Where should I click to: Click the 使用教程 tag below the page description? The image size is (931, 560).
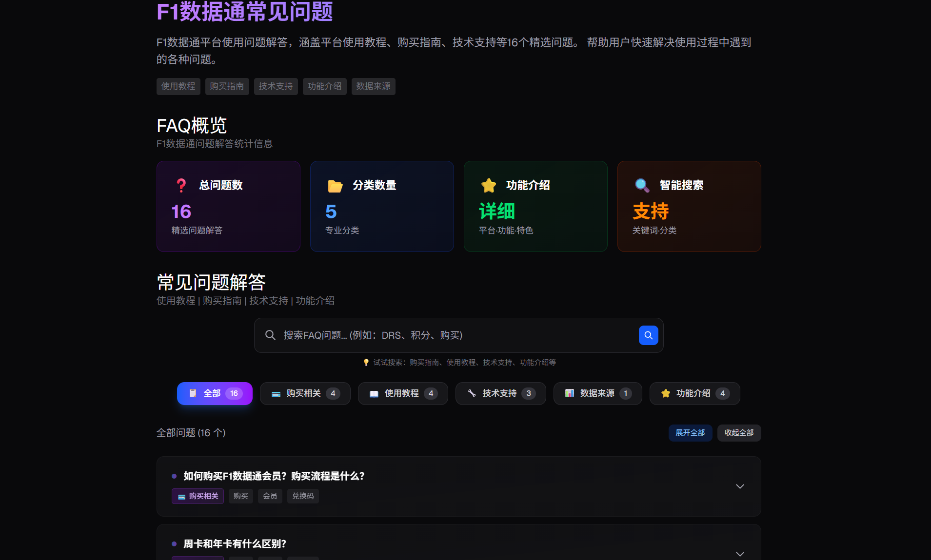pos(178,86)
